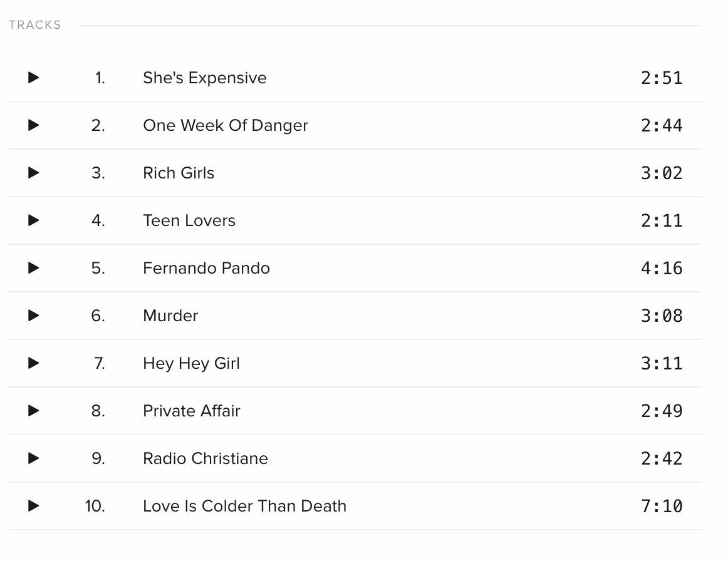The height and width of the screenshot is (561, 728).
Task: Play Fernando Pando using its play icon
Action: tap(33, 268)
